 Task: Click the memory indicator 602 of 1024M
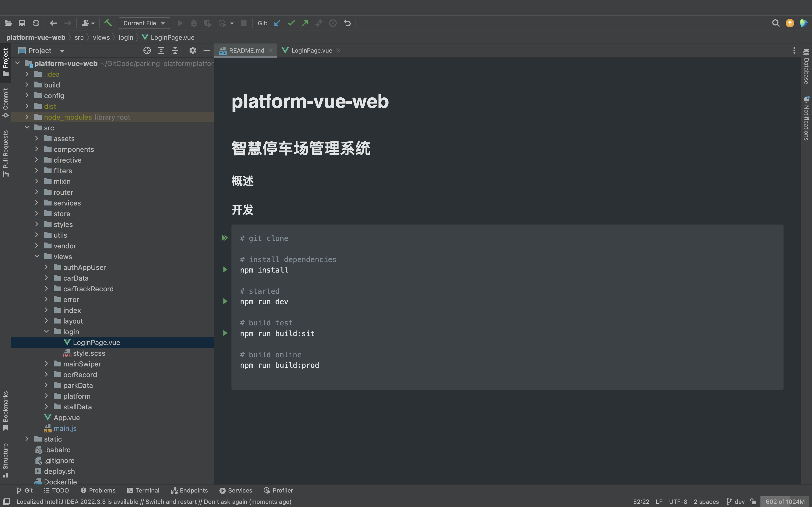(x=785, y=502)
